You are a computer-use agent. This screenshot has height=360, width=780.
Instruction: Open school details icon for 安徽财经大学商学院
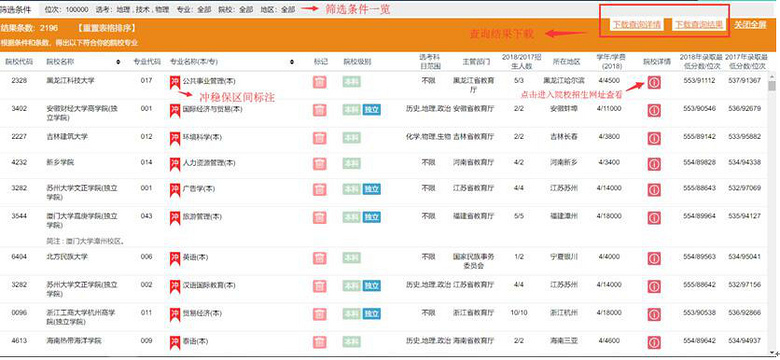(654, 110)
